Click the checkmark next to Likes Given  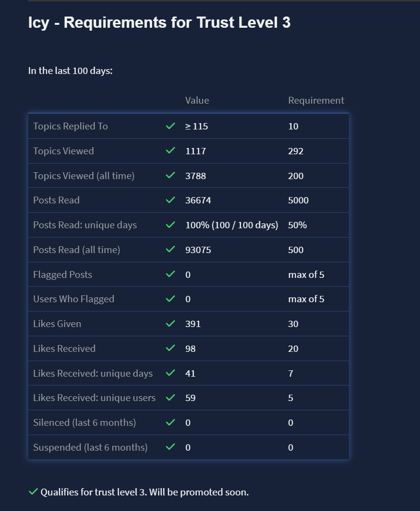(x=170, y=324)
